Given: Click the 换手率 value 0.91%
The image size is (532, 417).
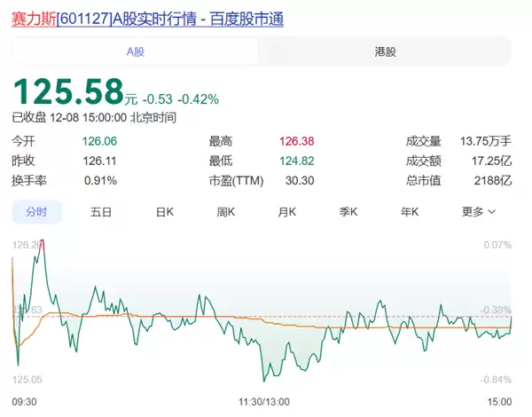Looking at the screenshot, I should (x=100, y=181).
